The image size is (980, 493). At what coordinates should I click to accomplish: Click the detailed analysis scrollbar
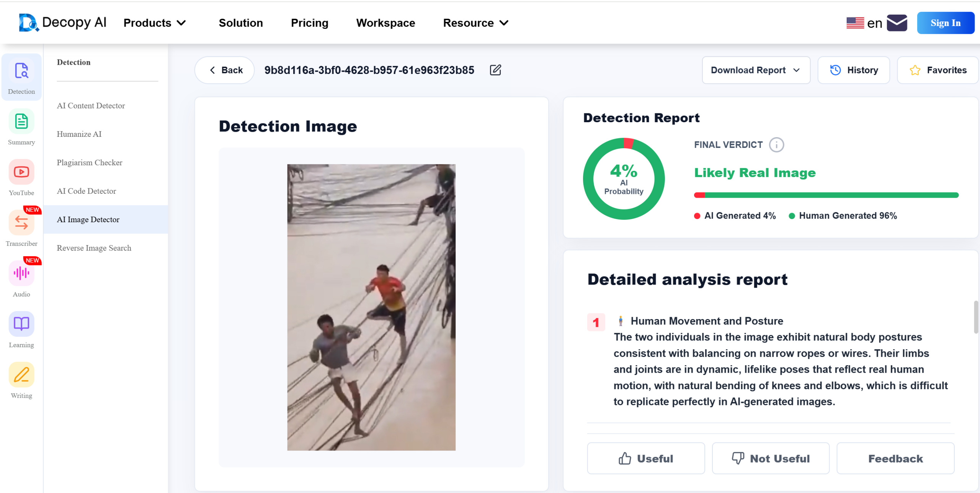(976, 317)
